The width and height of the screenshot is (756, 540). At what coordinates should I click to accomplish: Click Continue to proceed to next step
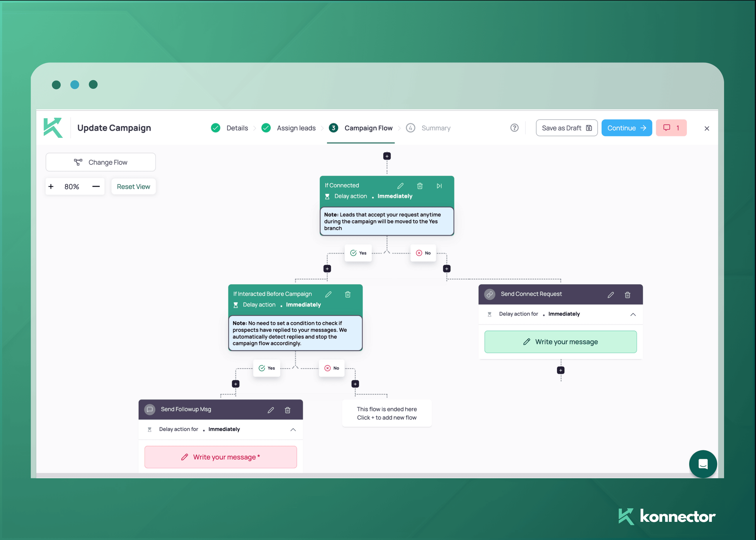[626, 128]
